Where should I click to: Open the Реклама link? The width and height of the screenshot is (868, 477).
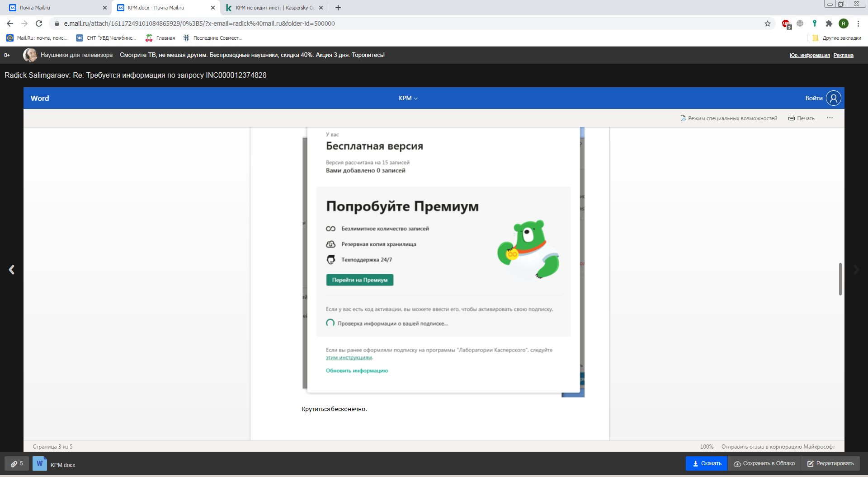(x=844, y=56)
